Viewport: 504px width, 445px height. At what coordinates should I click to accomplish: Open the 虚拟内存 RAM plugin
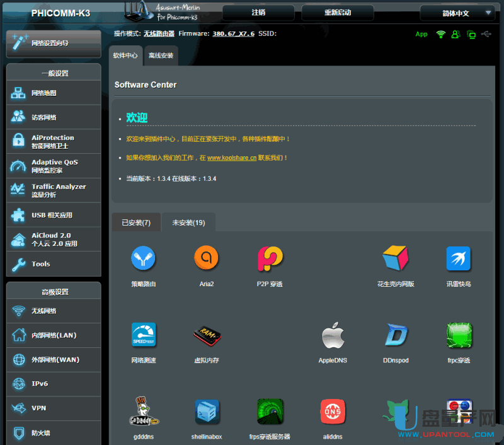pyautogui.click(x=206, y=336)
